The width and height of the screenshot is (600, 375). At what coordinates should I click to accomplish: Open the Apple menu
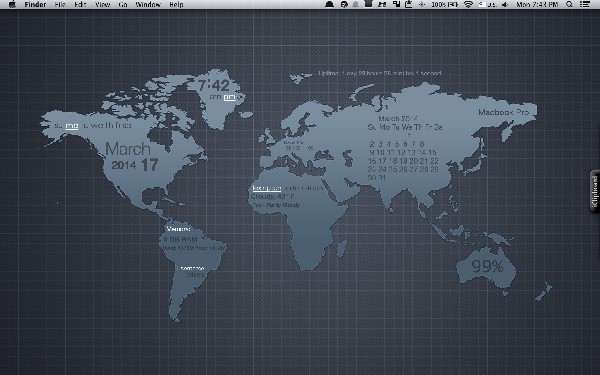pyautogui.click(x=12, y=5)
